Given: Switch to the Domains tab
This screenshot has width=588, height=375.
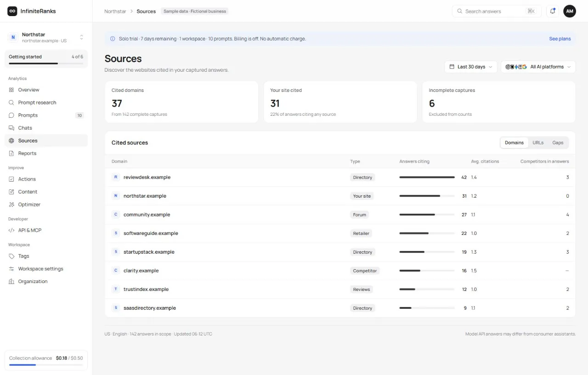Looking at the screenshot, I should pos(514,142).
